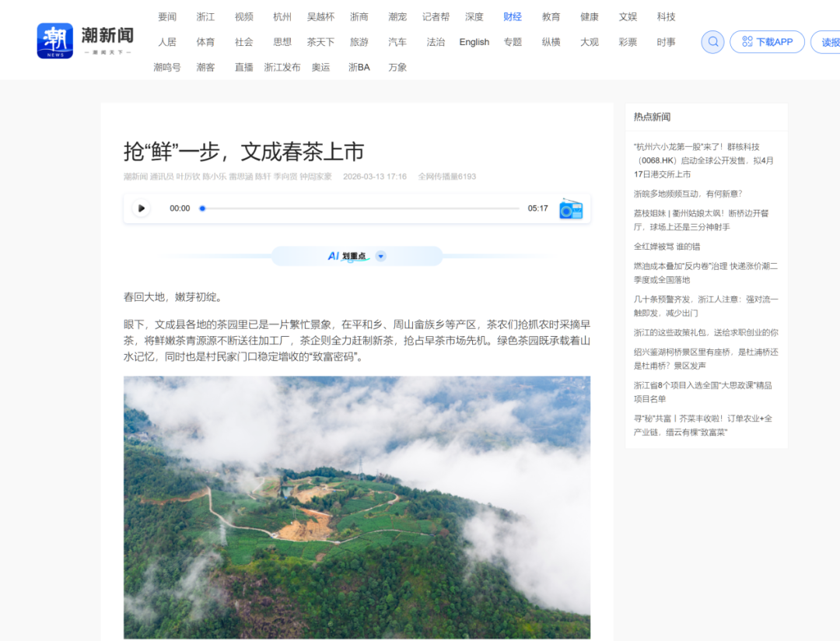Expand the AI 划重点 summary arrow
Image resolution: width=840 pixels, height=641 pixels.
click(380, 256)
